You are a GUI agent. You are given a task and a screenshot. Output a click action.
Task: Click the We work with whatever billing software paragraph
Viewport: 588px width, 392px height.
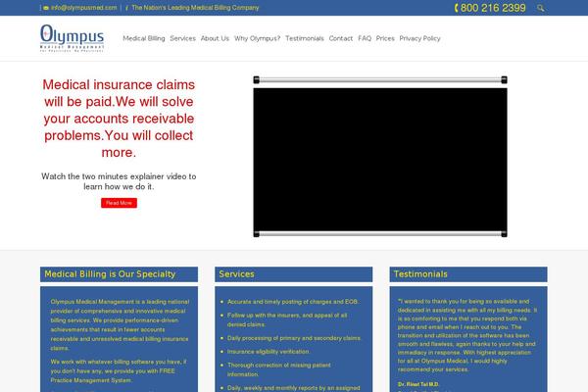pos(119,371)
